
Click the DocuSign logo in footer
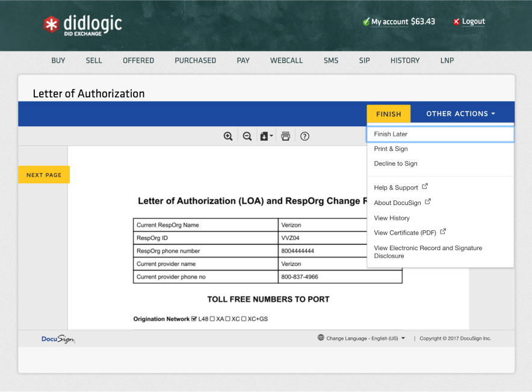click(x=58, y=338)
